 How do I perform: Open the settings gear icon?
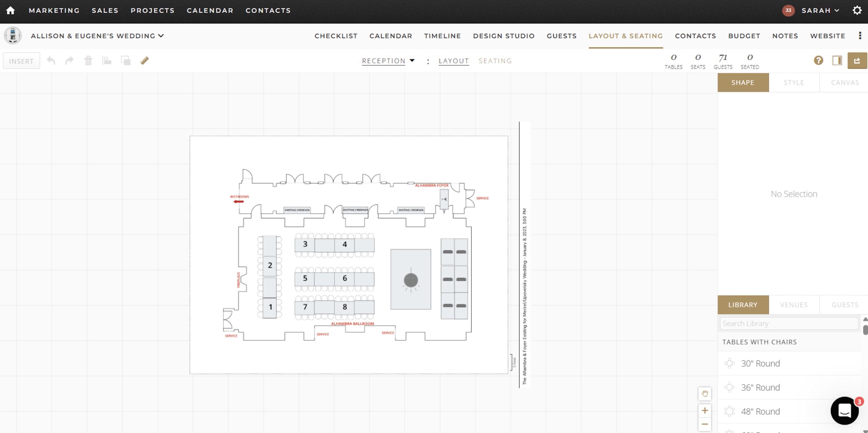(x=857, y=10)
